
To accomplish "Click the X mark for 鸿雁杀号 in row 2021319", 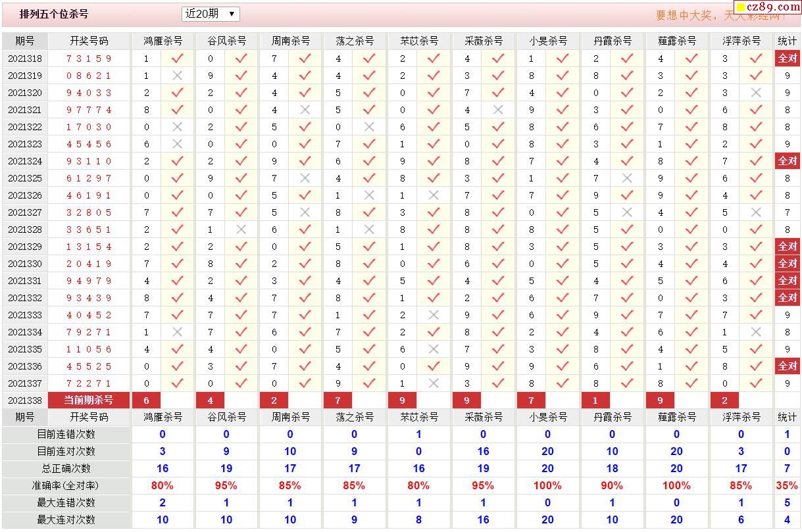I will pos(177,76).
